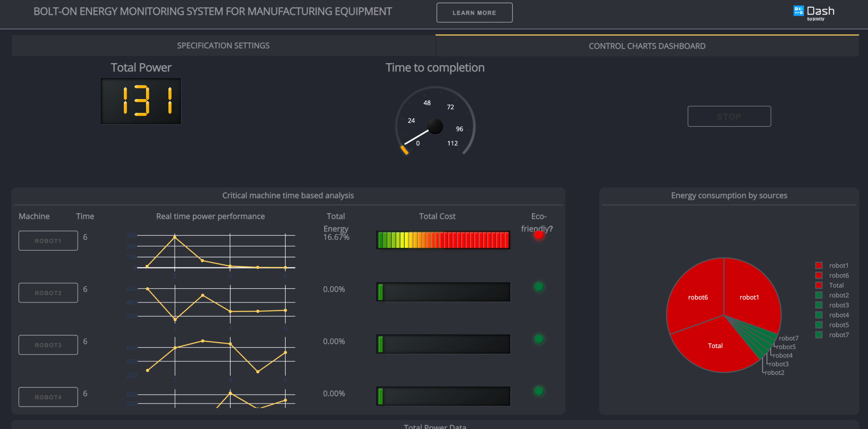The height and width of the screenshot is (429, 868).
Task: Select the ROBOT1 machine button
Action: point(48,240)
